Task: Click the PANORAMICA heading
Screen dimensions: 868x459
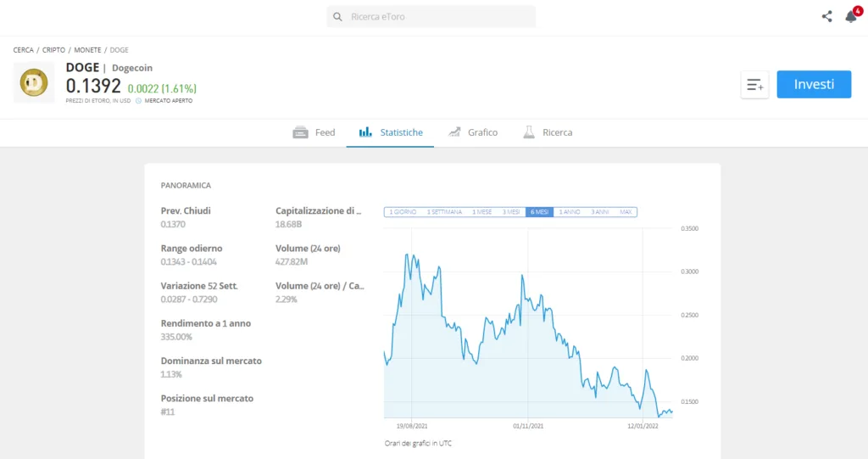Action: [x=186, y=185]
